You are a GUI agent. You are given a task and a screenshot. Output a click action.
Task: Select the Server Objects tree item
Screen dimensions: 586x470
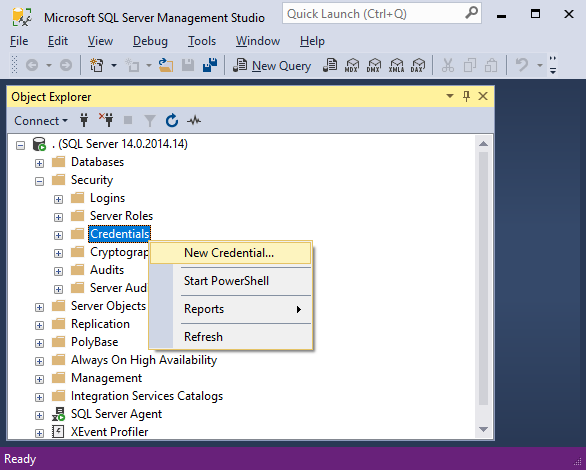(108, 306)
